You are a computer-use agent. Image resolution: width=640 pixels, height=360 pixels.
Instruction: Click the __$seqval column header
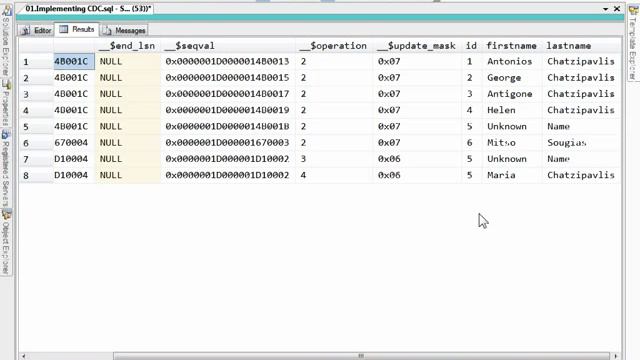228,46
